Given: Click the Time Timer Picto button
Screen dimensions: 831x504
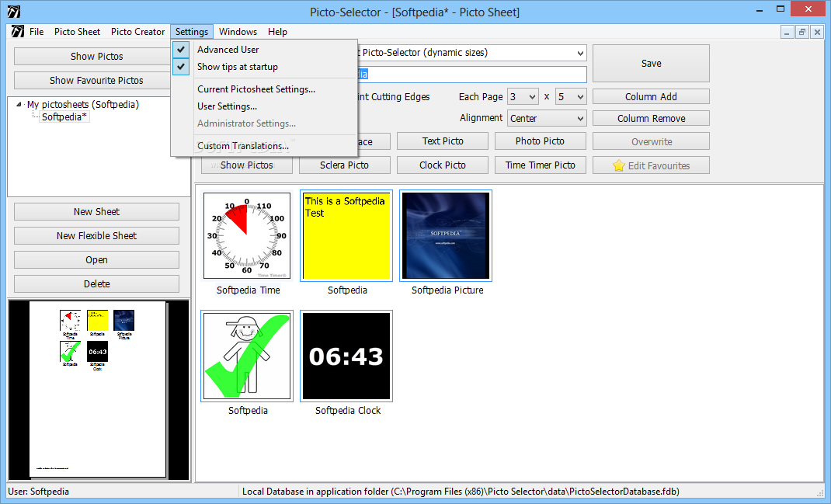Looking at the screenshot, I should 540,165.
